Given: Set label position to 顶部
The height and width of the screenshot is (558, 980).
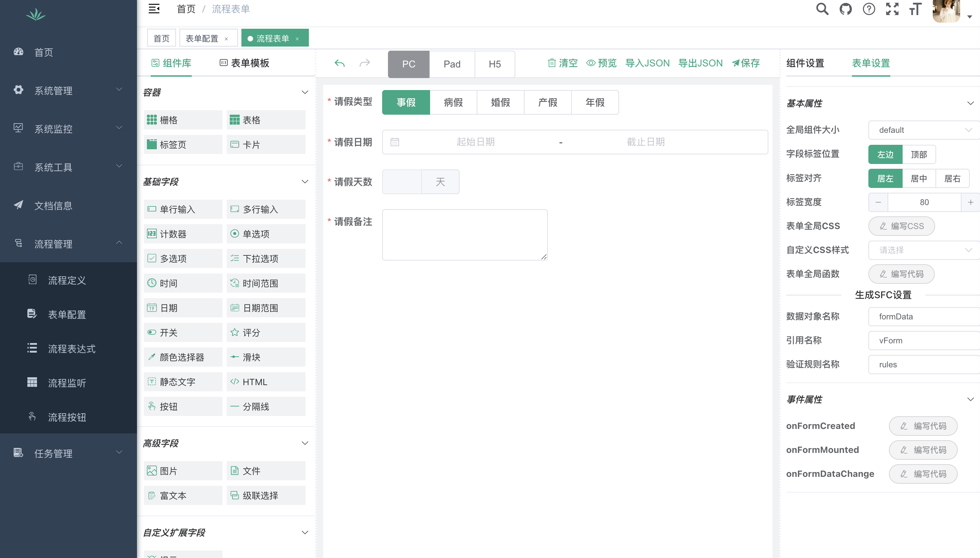Looking at the screenshot, I should pyautogui.click(x=919, y=154).
